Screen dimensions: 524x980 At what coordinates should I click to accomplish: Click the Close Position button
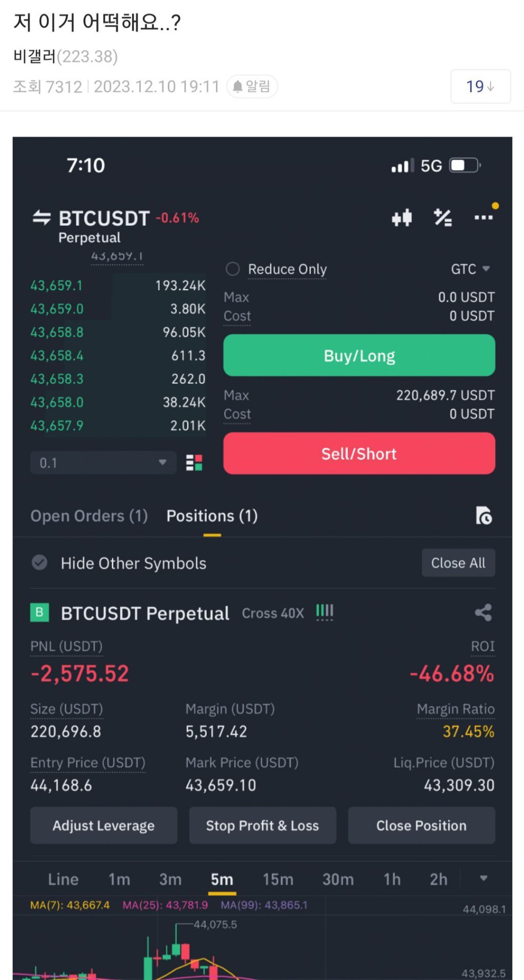pos(421,825)
